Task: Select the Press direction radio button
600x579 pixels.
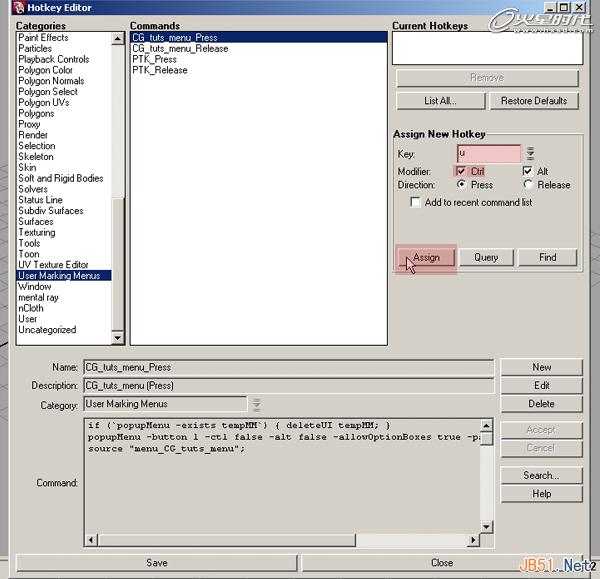Action: 461,185
